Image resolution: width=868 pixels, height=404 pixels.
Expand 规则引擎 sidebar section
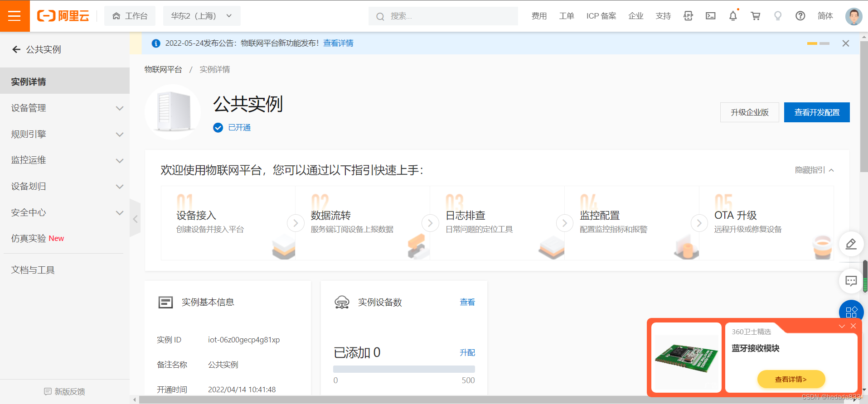coord(65,134)
